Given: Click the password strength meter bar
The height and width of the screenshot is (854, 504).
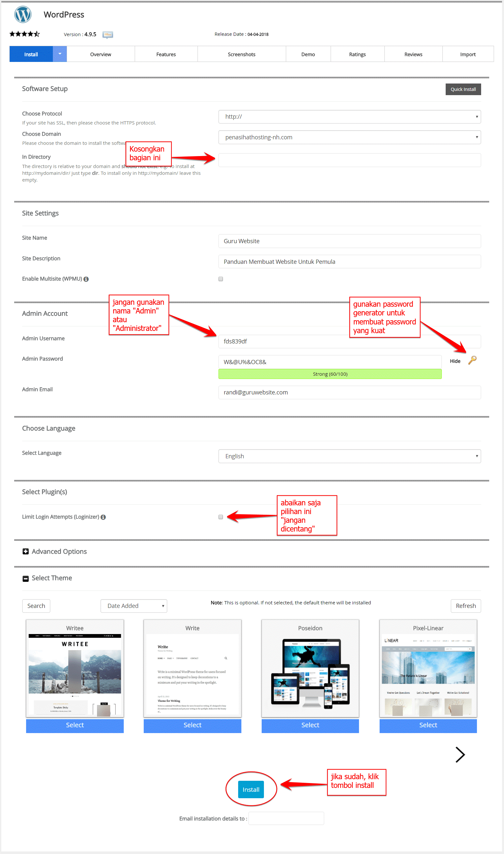Looking at the screenshot, I should pyautogui.click(x=330, y=374).
